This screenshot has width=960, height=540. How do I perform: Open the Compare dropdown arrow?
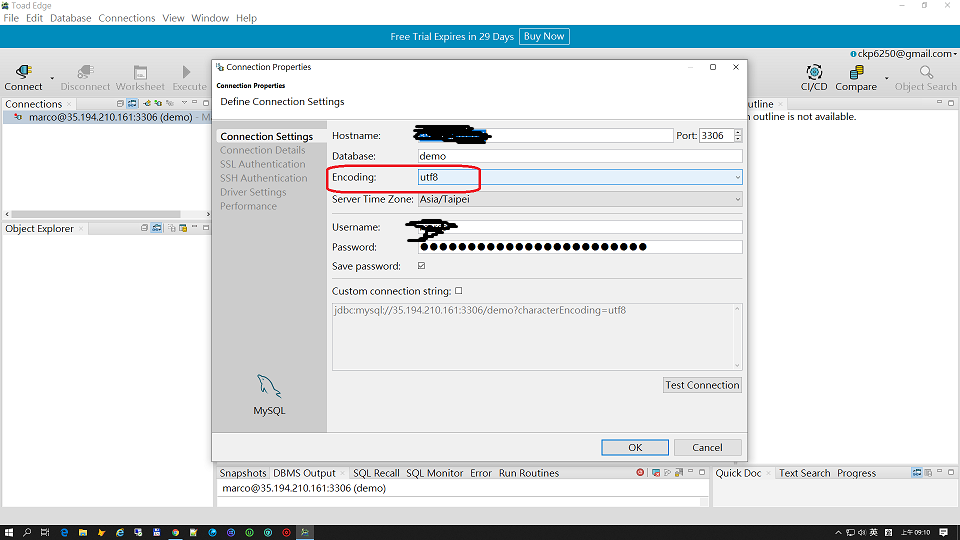(887, 78)
